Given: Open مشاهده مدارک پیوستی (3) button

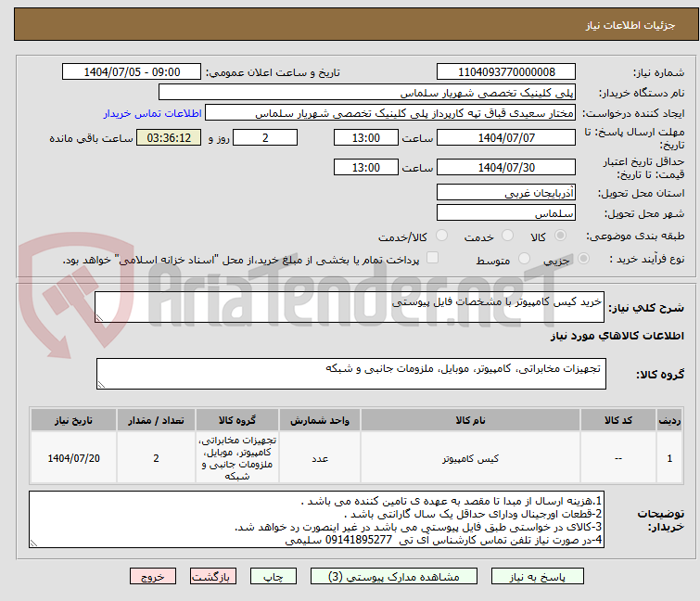Looking at the screenshot, I should [394, 577].
